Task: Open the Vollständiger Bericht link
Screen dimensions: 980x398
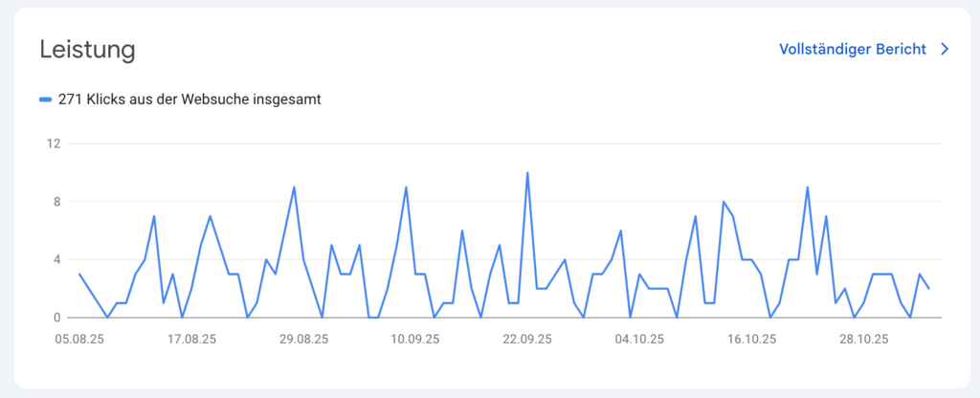Action: click(x=852, y=50)
